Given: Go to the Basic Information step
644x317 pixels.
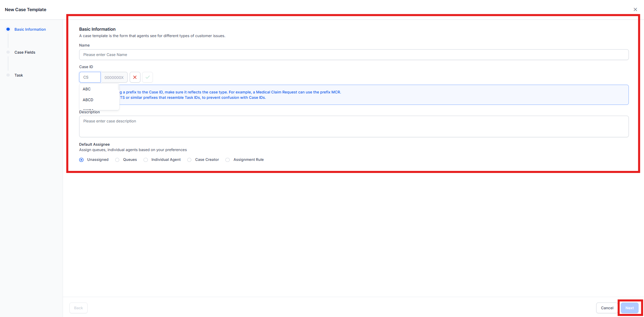Looking at the screenshot, I should 30,29.
